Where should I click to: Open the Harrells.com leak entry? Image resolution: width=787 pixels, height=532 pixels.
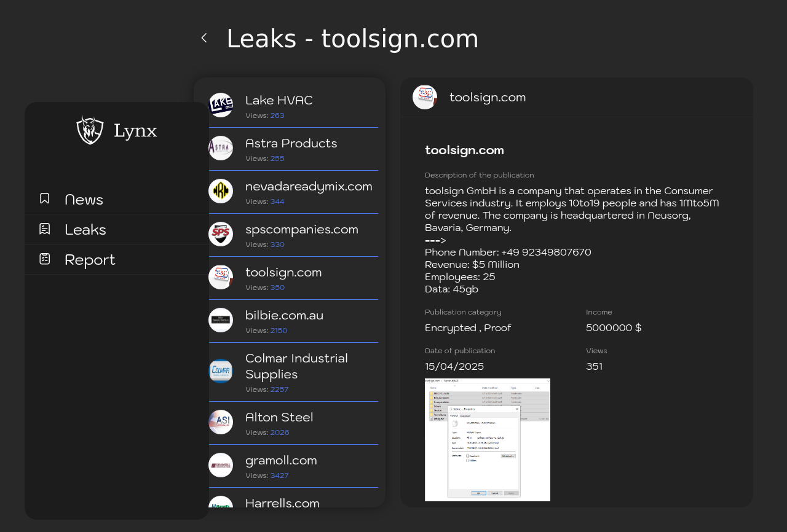(x=293, y=498)
